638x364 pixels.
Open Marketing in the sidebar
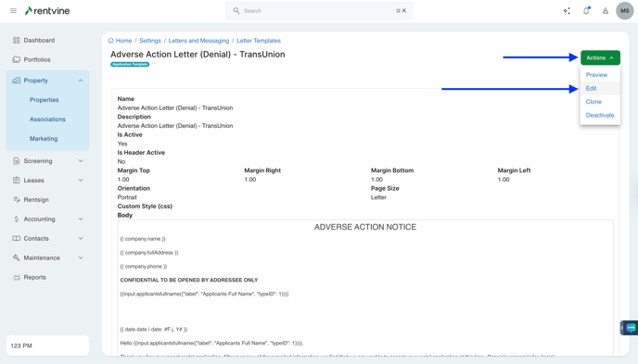click(x=44, y=139)
